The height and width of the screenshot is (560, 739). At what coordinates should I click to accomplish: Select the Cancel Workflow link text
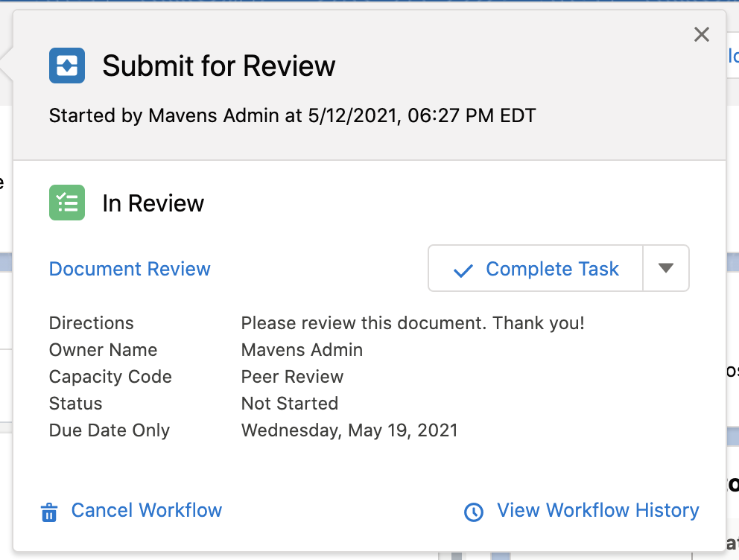147,510
